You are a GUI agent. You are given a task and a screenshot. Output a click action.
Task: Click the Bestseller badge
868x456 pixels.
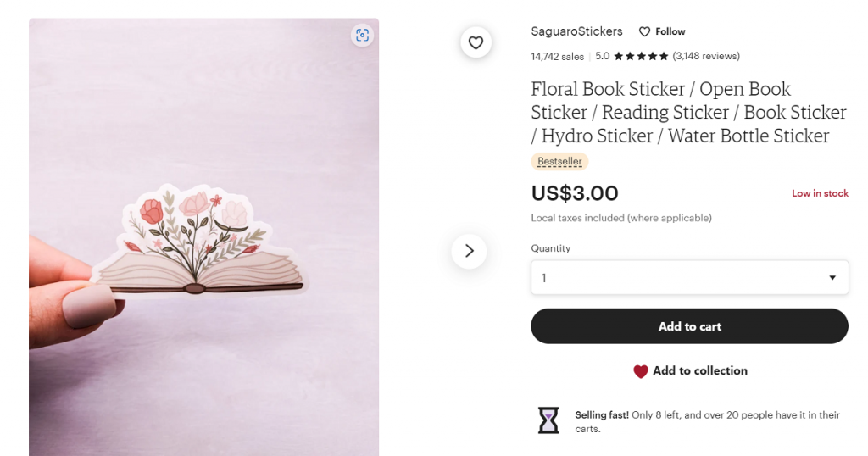tap(559, 161)
